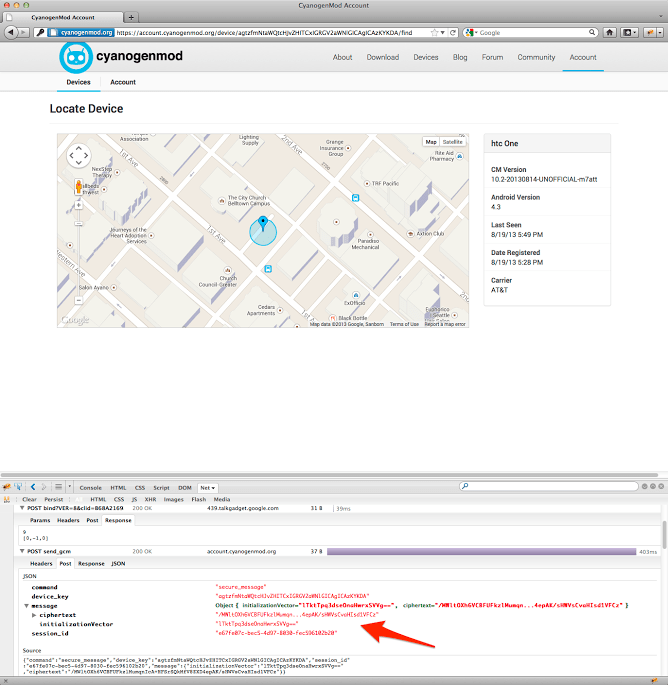Click the purple send_gcm timeline bar
This screenshot has height=685, width=668.
(x=481, y=552)
